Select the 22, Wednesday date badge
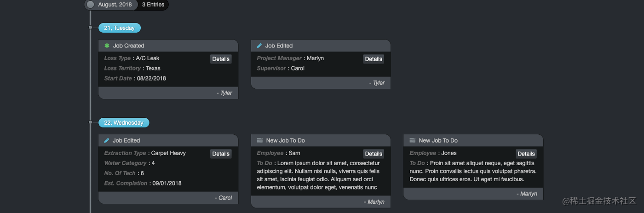The width and height of the screenshot is (644, 213). click(x=124, y=123)
